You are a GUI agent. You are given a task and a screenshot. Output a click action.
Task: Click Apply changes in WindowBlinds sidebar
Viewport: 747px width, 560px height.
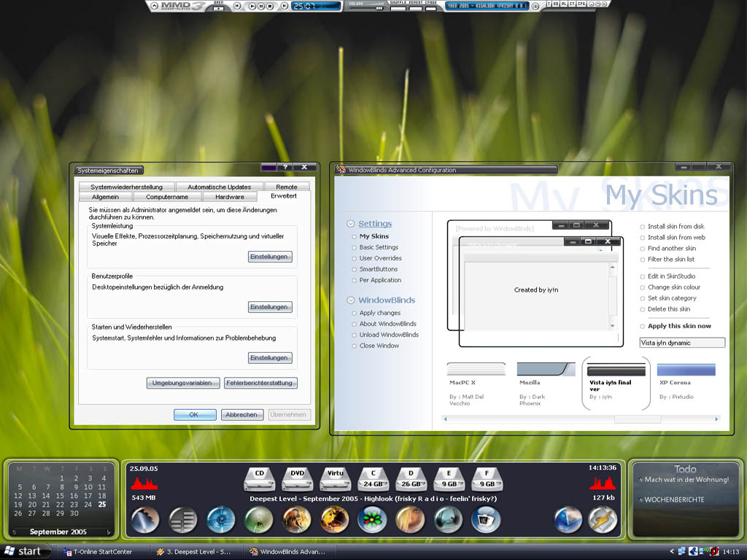point(379,313)
